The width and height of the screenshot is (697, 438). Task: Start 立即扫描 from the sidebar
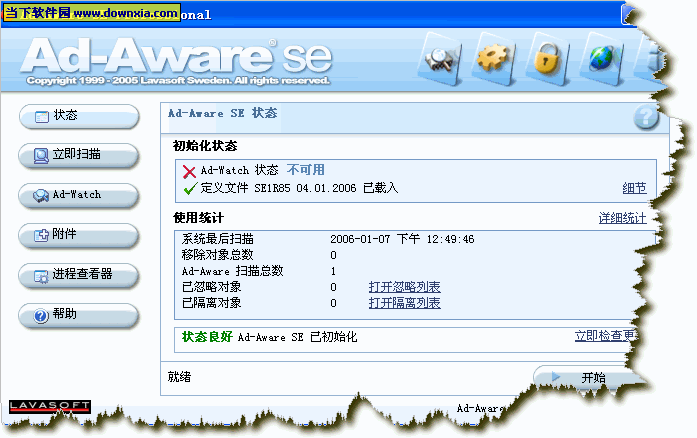coord(79,155)
